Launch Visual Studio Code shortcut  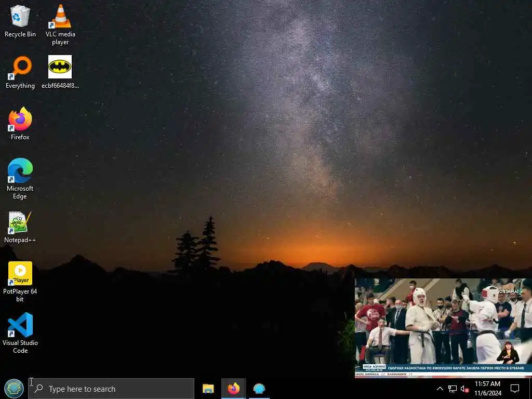click(20, 333)
